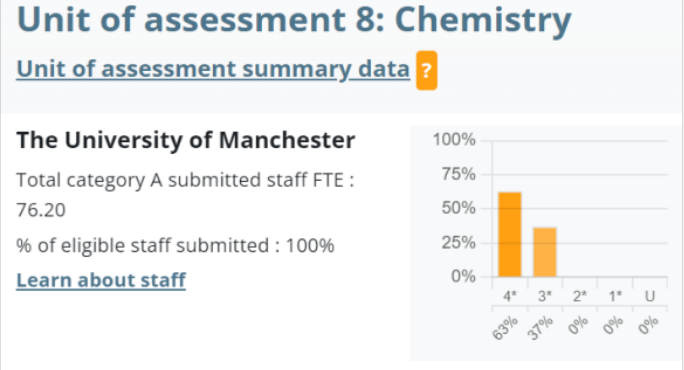
Task: Open the Learn about staff link
Action: [x=101, y=280]
